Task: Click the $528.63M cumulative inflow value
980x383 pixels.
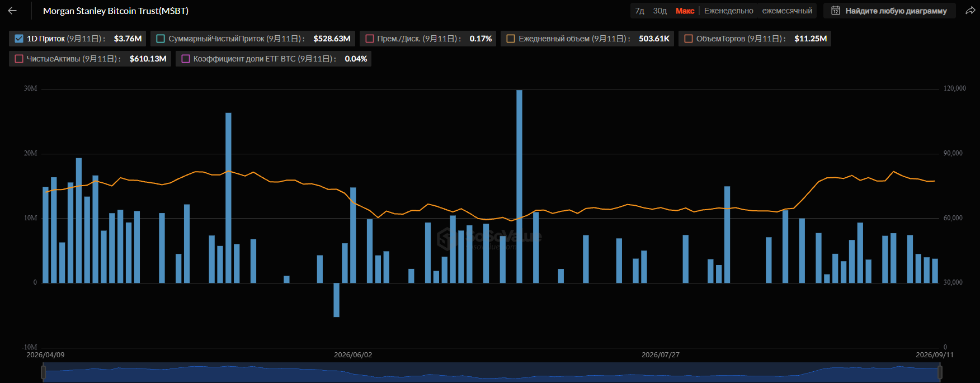Action: (332, 39)
